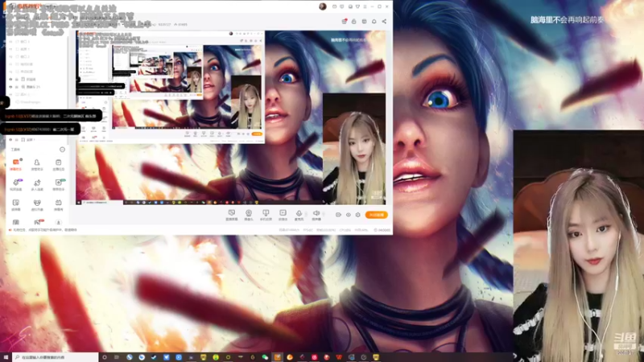Viewport: 644px width, 362px height.
Task: Click the orange live broadcast button
Action: [376, 215]
